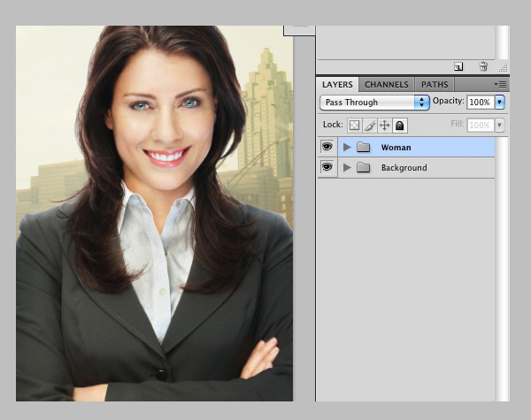The image size is (531, 420).
Task: Select the Woman group by name
Action: (396, 148)
